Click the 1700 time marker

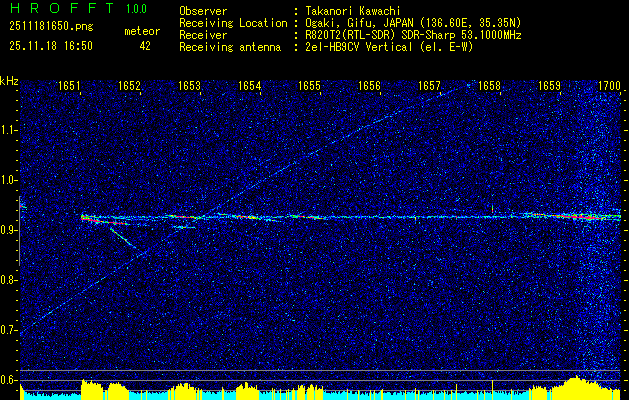coord(609,85)
